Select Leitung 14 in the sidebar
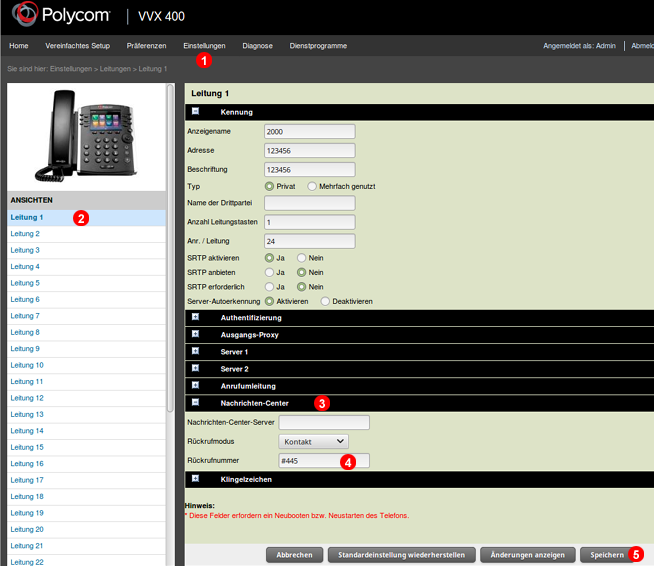The width and height of the screenshot is (654, 566). pos(86,431)
